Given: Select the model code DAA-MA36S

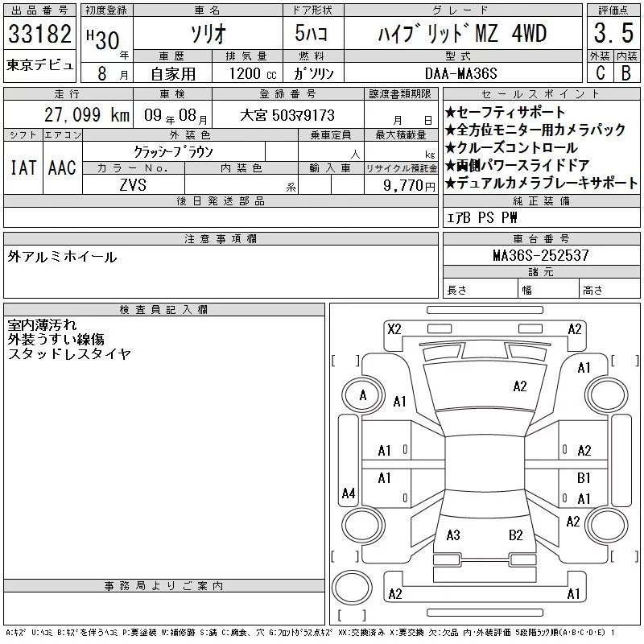Looking at the screenshot, I should click(x=462, y=72).
